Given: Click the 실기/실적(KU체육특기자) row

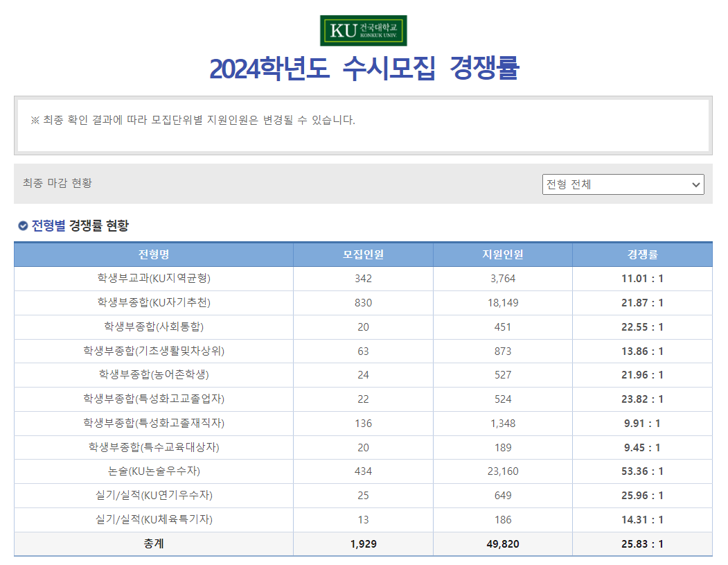Looking at the screenshot, I should [152, 519].
